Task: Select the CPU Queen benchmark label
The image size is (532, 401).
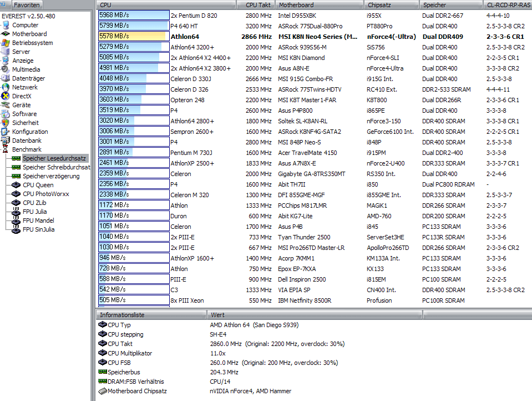Action: point(38,185)
